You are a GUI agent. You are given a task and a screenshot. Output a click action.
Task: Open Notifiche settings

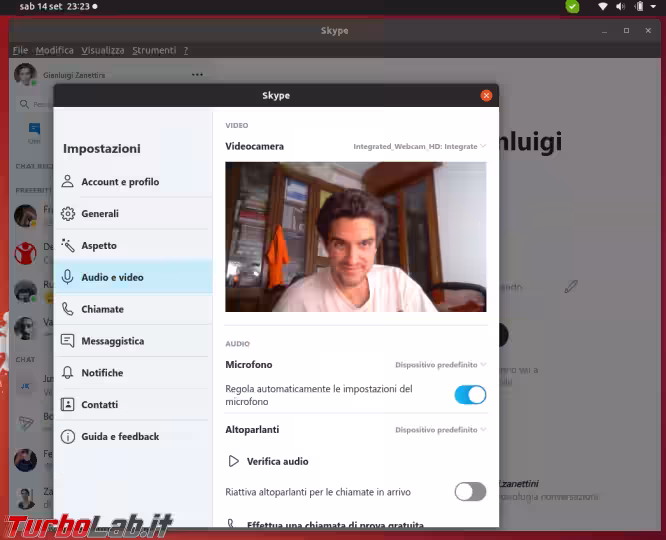(x=133, y=373)
